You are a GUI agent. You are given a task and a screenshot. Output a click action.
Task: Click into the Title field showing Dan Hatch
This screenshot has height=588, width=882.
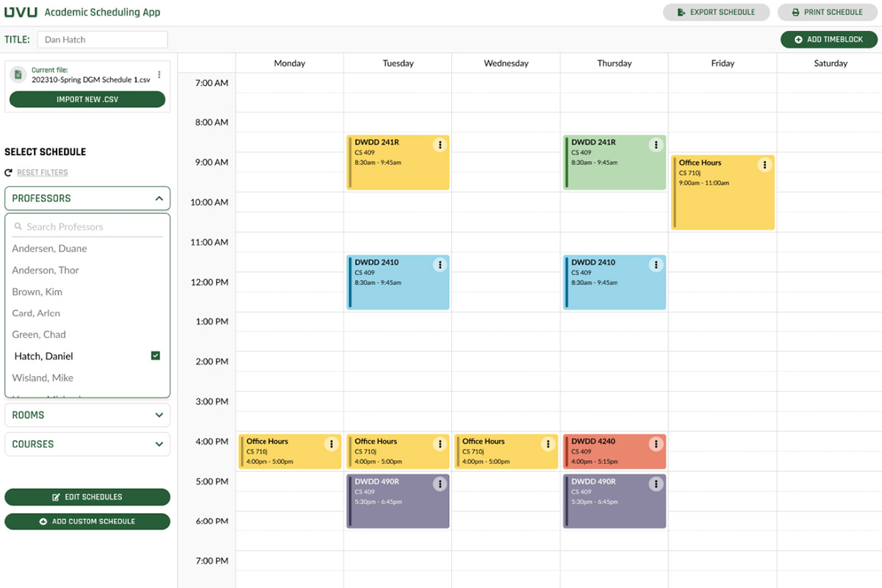(102, 40)
